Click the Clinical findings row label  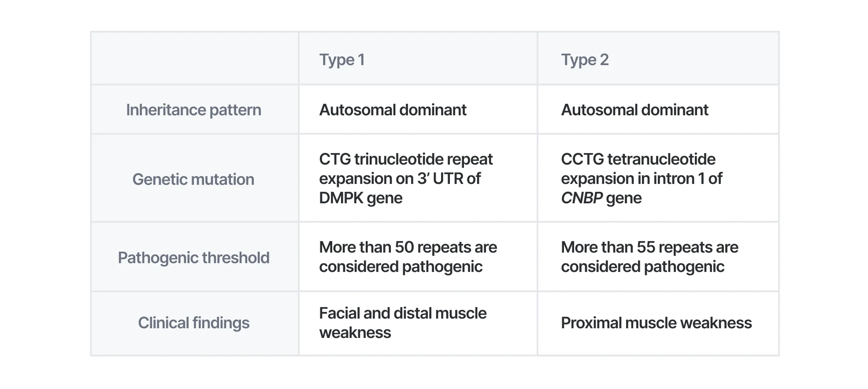click(x=193, y=323)
